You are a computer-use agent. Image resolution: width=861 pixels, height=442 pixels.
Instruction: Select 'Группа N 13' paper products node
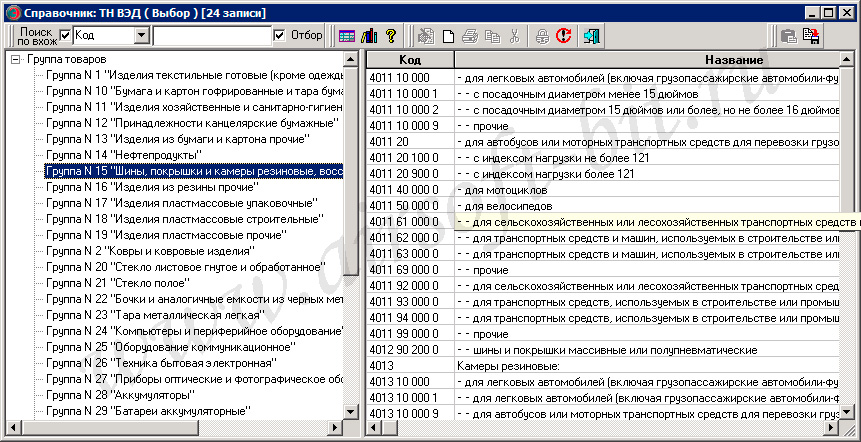(x=177, y=138)
